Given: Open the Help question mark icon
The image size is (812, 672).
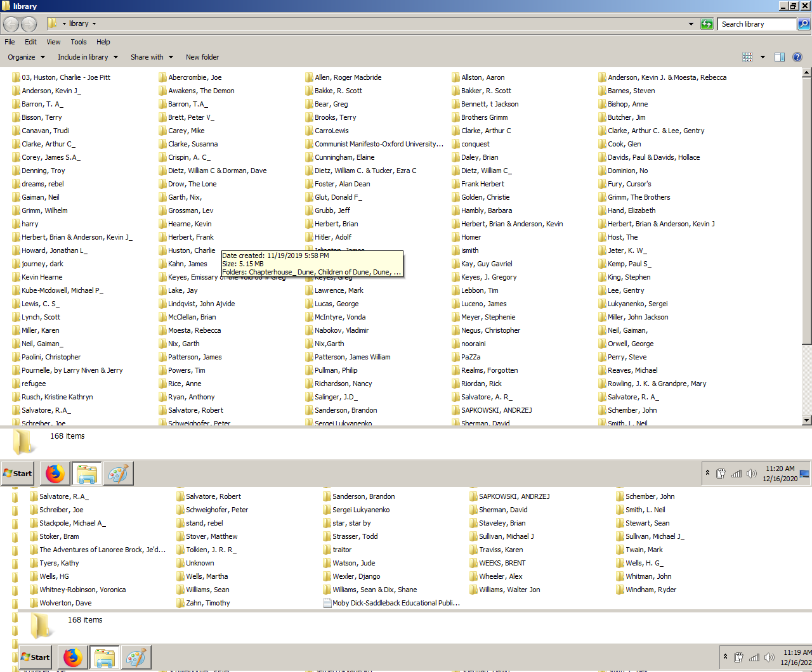Looking at the screenshot, I should click(797, 57).
